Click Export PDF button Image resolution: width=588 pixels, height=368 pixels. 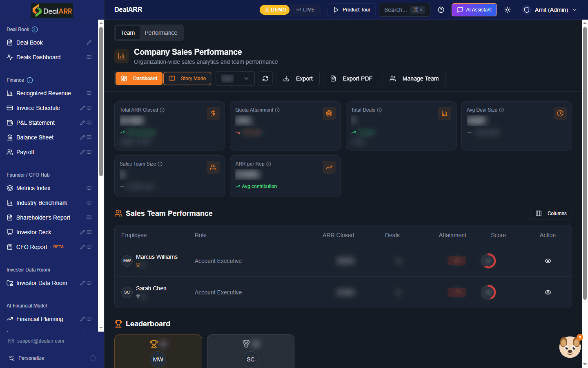[x=351, y=79]
